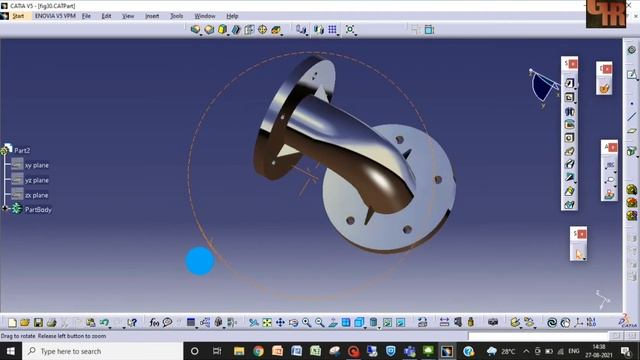Toggle wireframe cube view mode

pyautogui.click(x=249, y=29)
